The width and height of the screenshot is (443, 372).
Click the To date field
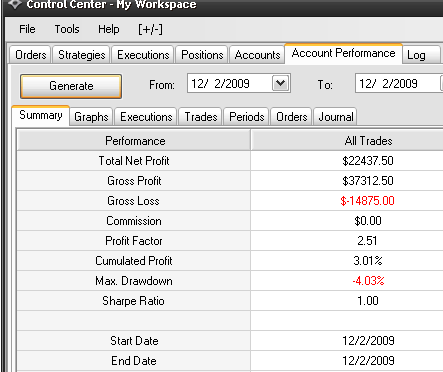coord(399,83)
